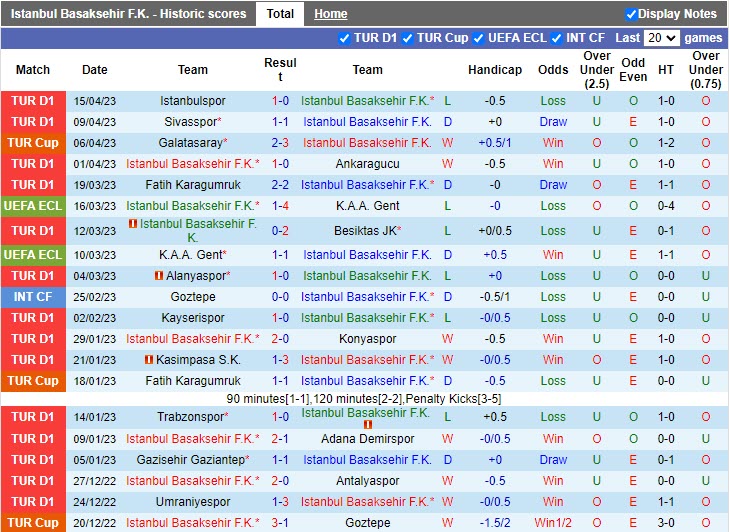Open the Kayserispor team link
Viewport: 729px width, 532px height.
[x=192, y=318]
